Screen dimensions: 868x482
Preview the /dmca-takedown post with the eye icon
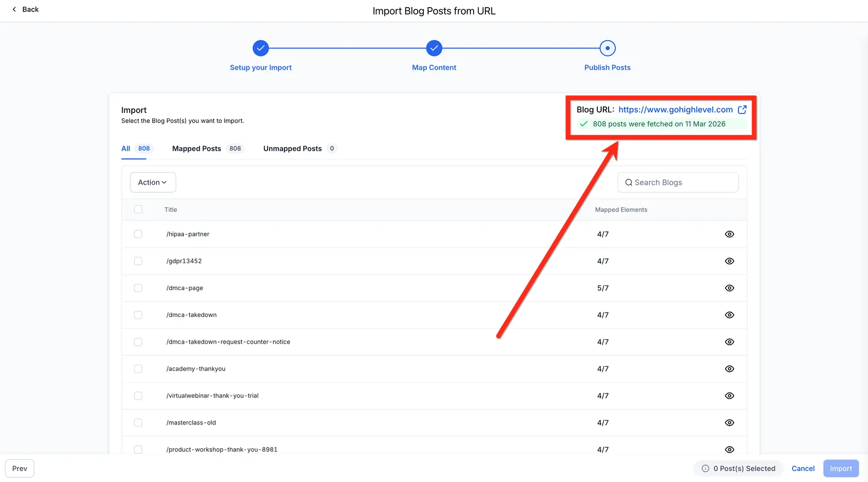[730, 315]
